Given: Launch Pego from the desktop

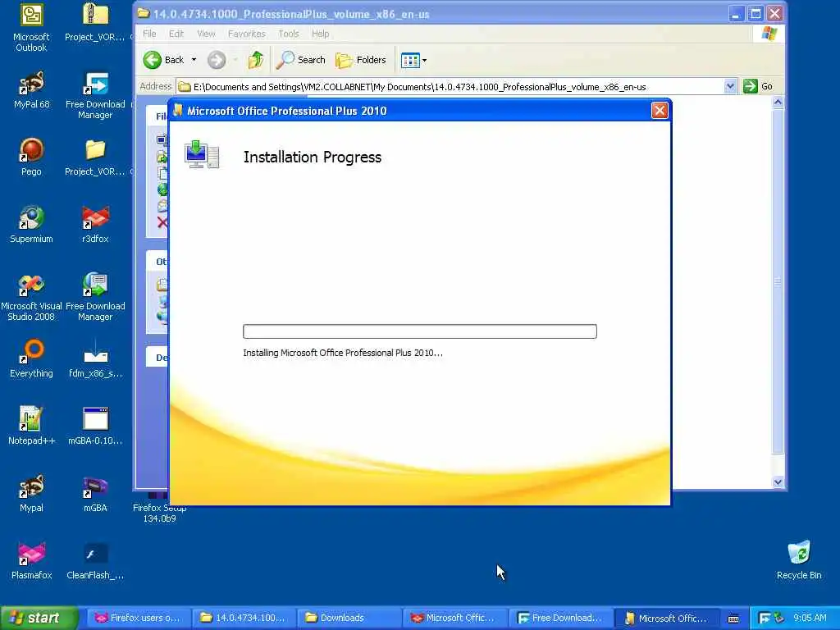Looking at the screenshot, I should [31, 157].
